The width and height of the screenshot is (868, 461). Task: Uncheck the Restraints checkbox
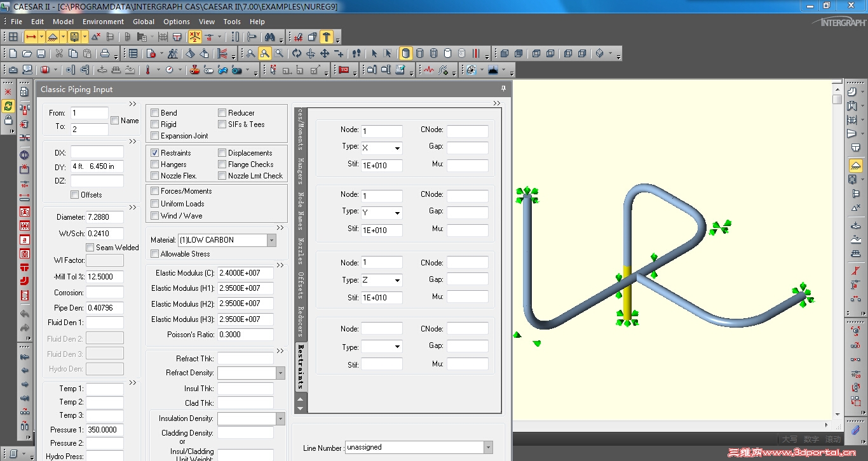155,153
